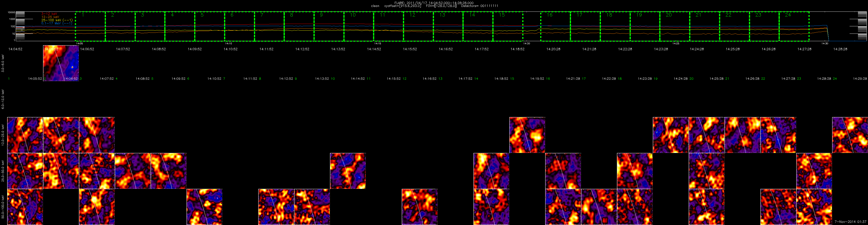
Task: Open the 12.0-25.0 keV image at 14:26:28
Action: pos(778,135)
